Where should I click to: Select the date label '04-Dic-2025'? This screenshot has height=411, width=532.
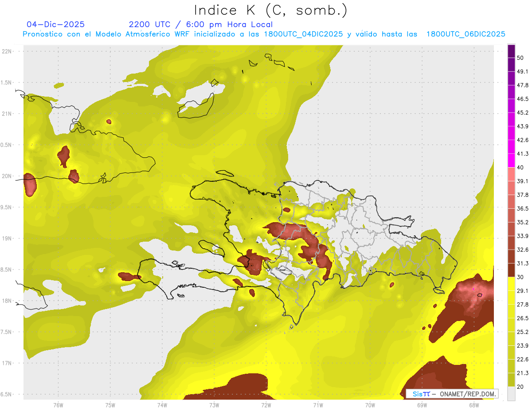55,24
